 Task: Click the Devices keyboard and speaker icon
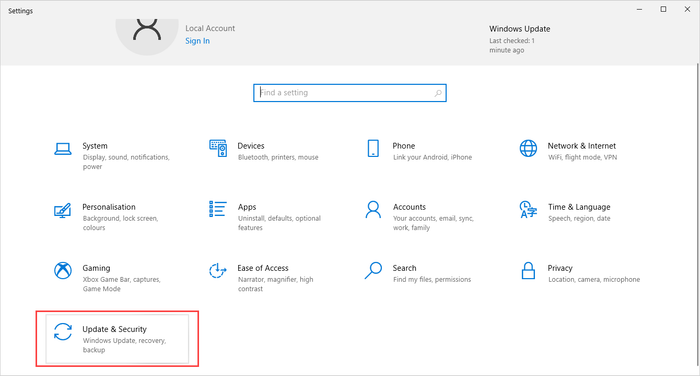[x=218, y=148]
